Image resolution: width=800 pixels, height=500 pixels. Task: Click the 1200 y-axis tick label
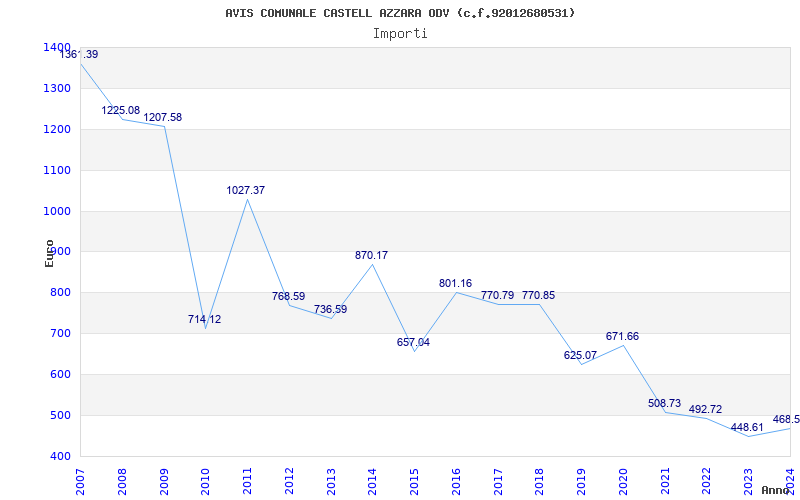pyautogui.click(x=57, y=129)
